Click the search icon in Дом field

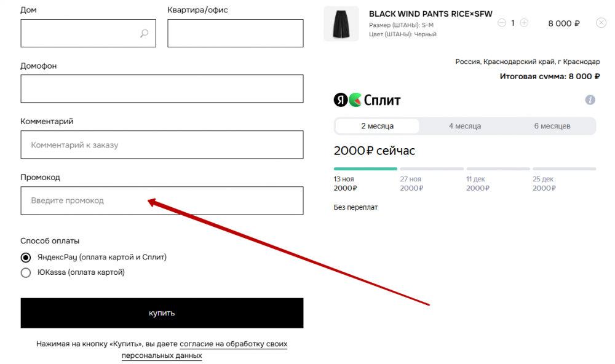[x=144, y=34]
